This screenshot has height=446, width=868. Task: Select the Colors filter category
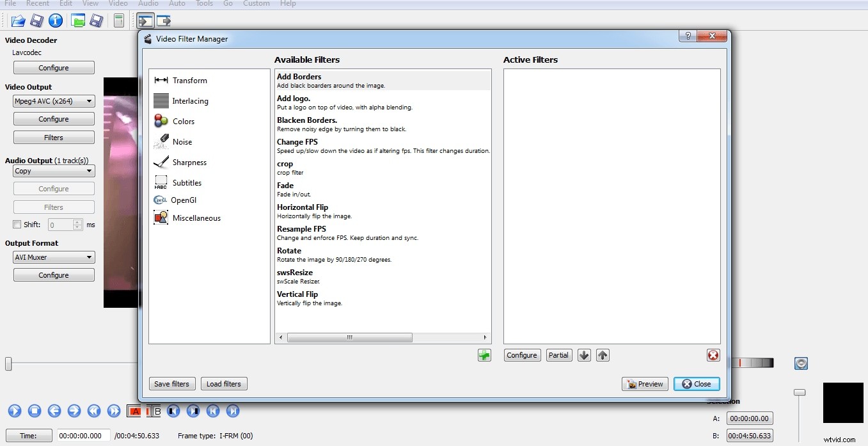tap(184, 121)
